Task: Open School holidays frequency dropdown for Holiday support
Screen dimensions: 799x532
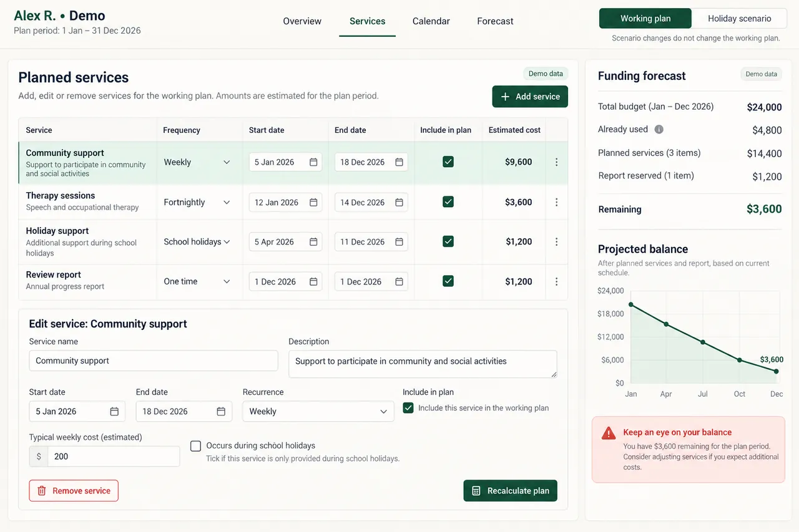Action: coord(197,242)
